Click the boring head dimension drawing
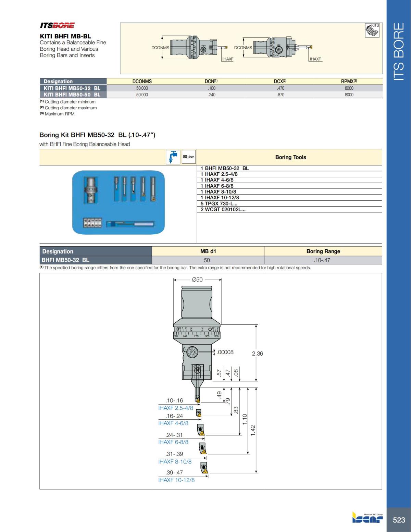Viewport: 411px width, 532px height. coord(211,381)
